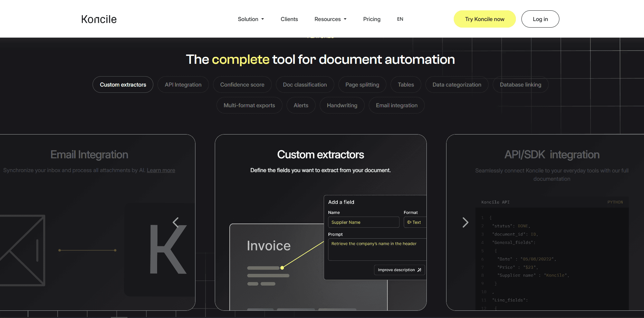Click the Koncile API code panel title
Viewport: 644px width, 318px height.
click(x=496, y=202)
